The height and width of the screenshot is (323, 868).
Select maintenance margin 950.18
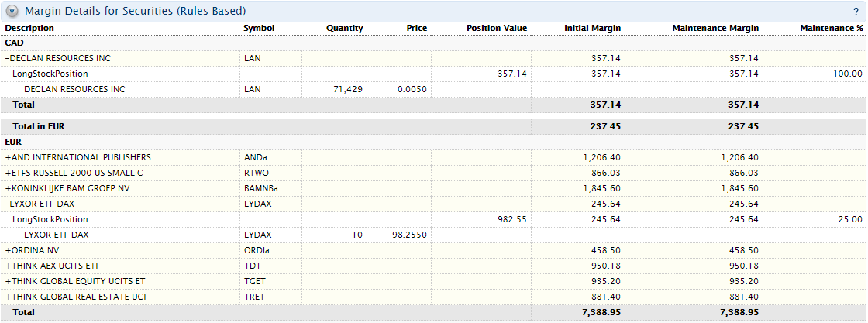click(x=744, y=266)
